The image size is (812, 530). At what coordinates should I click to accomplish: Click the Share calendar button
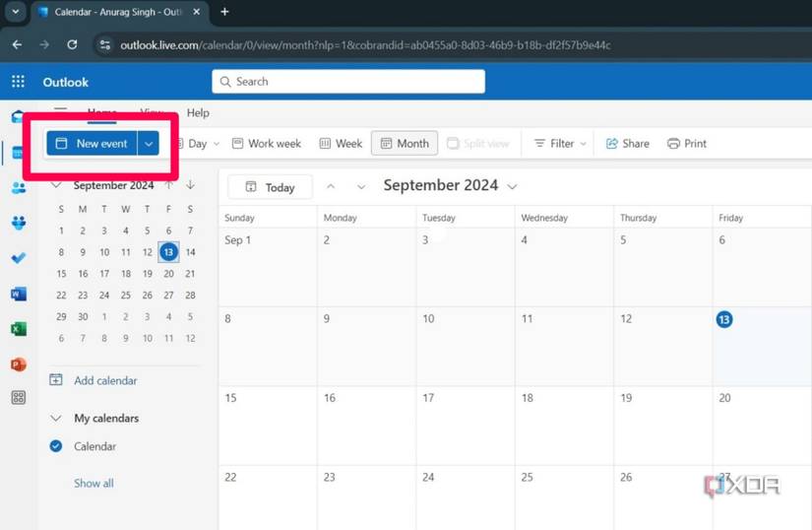coord(627,144)
